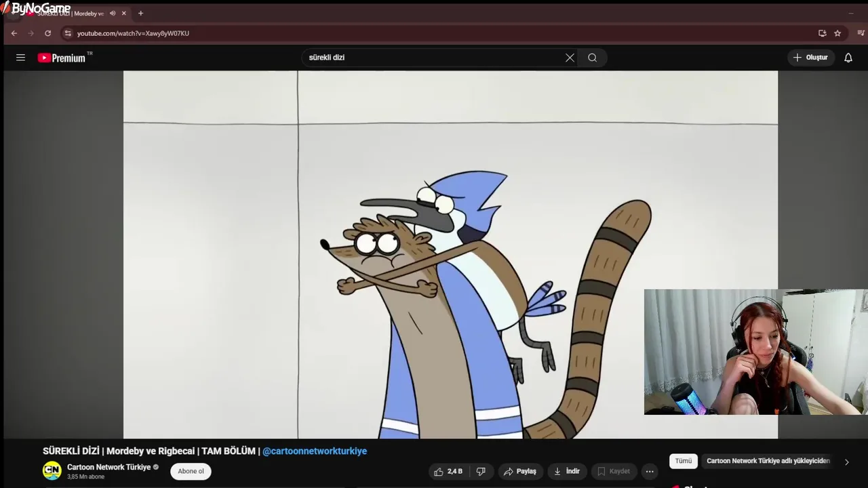
Task: Go forward with the browser forward arrow
Action: click(31, 33)
